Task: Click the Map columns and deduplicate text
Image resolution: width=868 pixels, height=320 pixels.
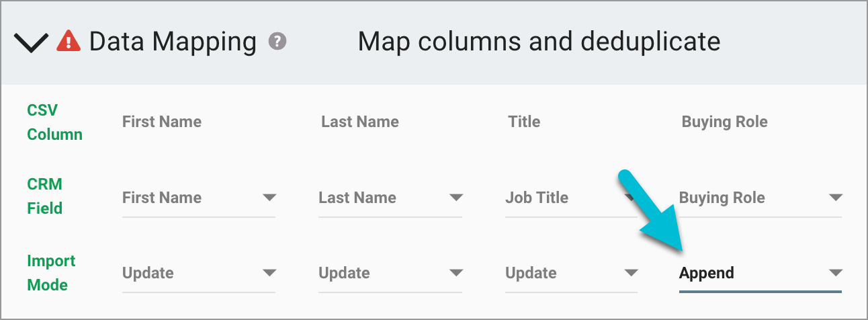Action: (539, 42)
